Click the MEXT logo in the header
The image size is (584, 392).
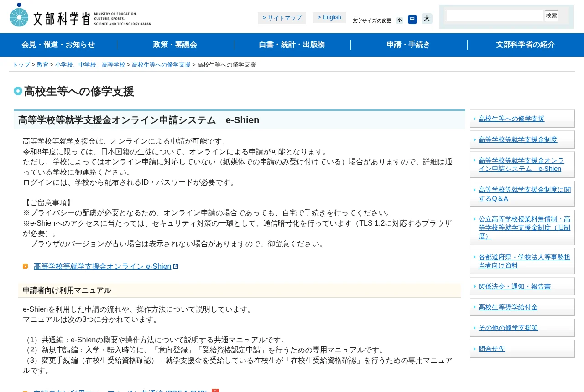[80, 15]
